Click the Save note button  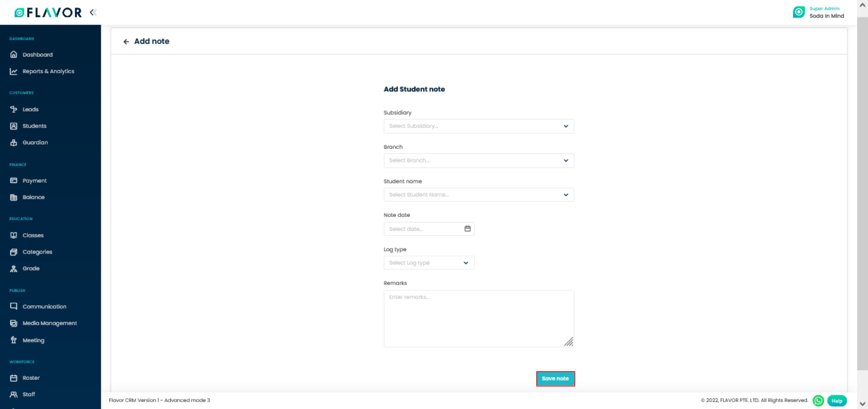555,378
